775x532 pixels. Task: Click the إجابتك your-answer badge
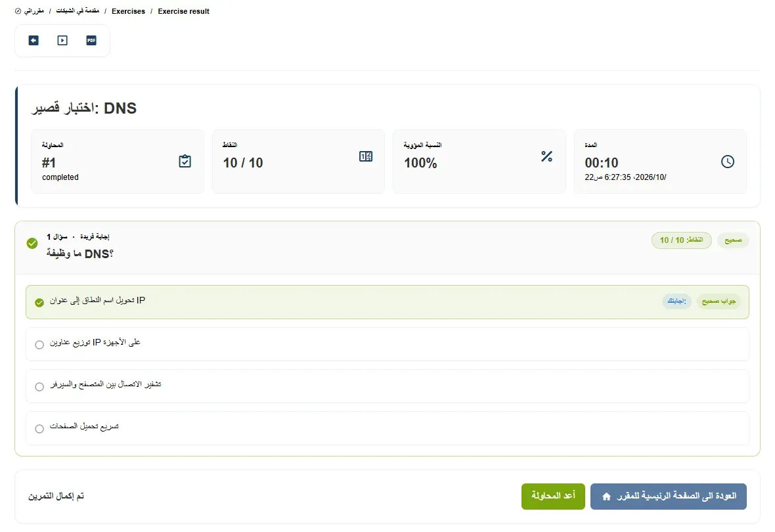point(676,301)
